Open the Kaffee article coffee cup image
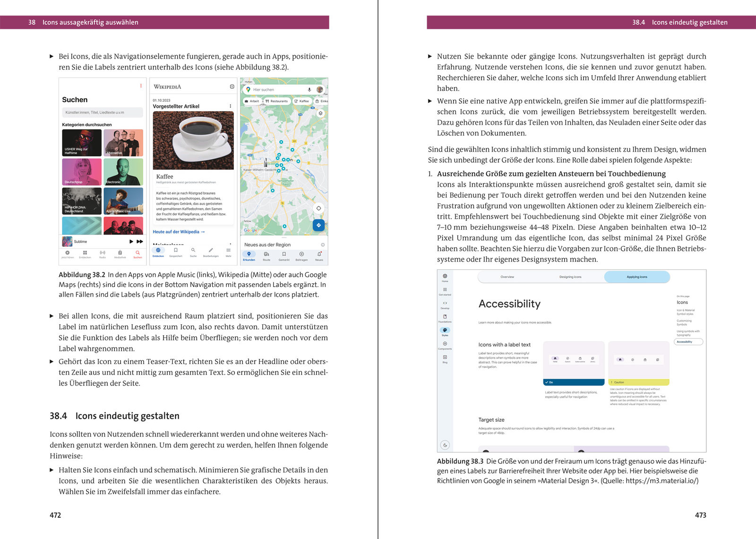 [x=193, y=140]
